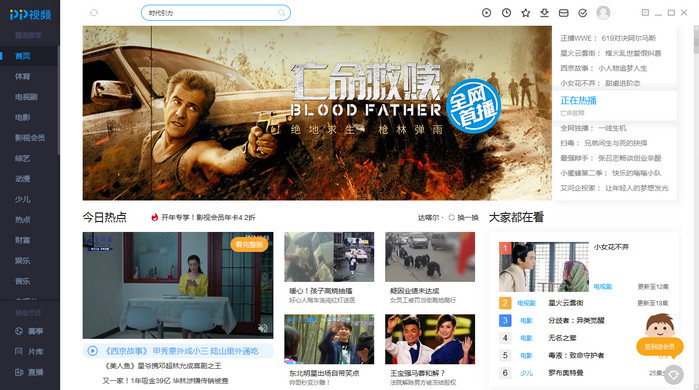
Task: Open downloads via the download arrow icon
Action: [x=544, y=13]
